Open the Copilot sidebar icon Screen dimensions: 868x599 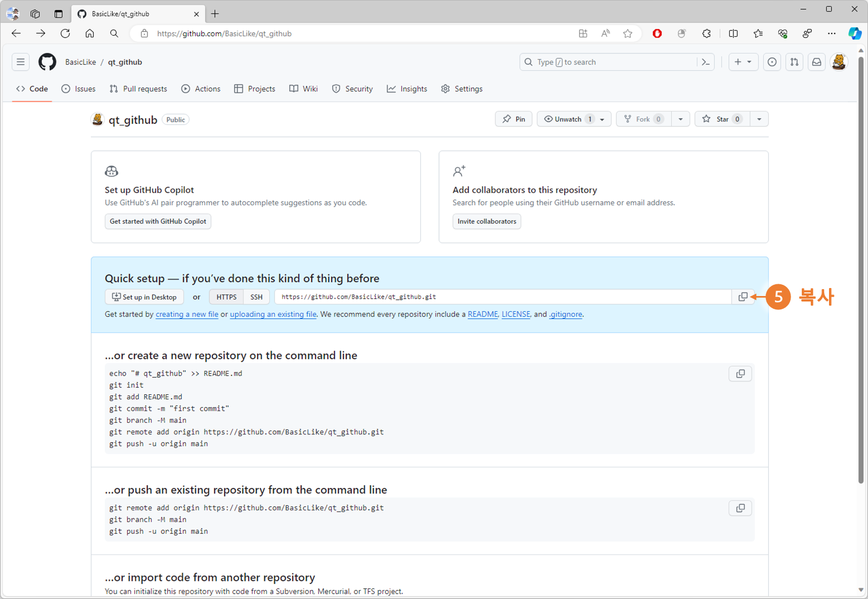[855, 33]
